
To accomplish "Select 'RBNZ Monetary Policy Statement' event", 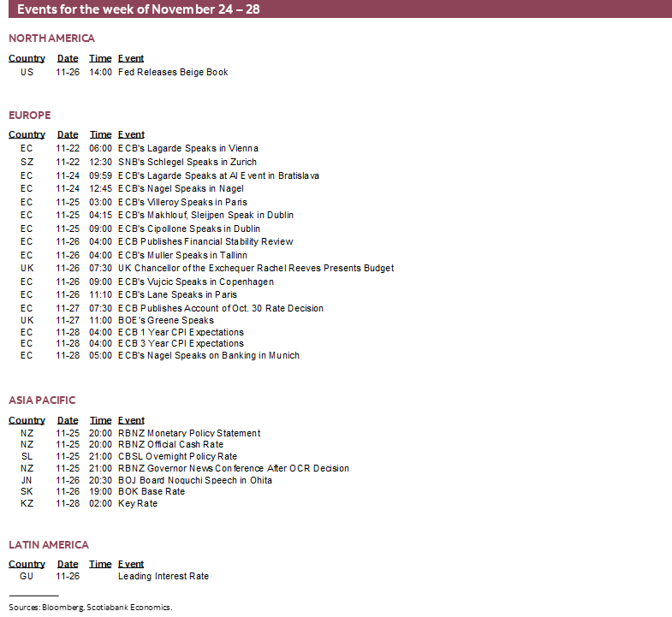I will [x=189, y=433].
